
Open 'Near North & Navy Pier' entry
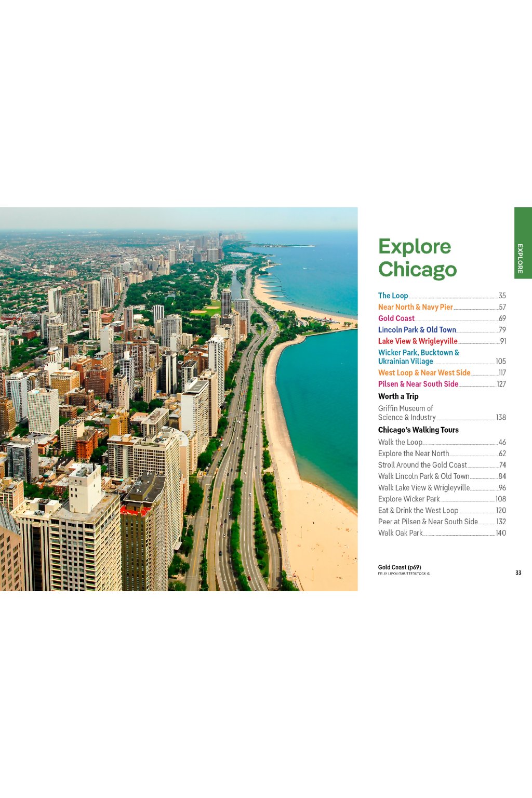click(x=442, y=307)
